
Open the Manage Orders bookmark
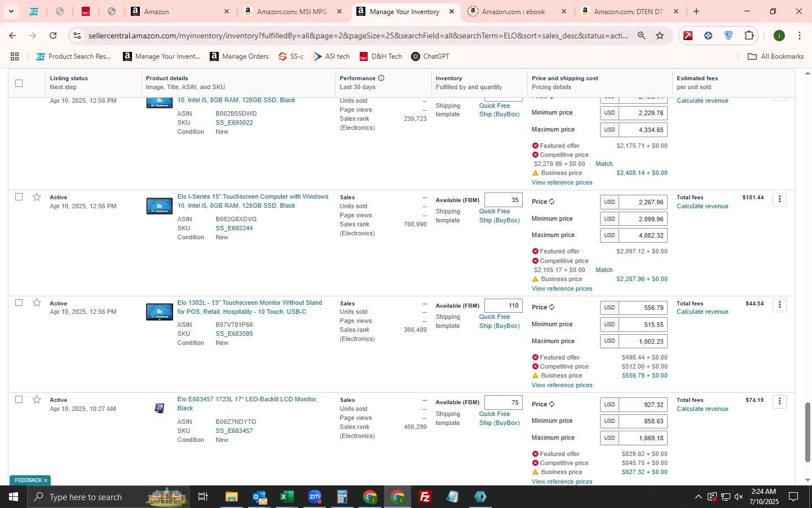click(239, 56)
